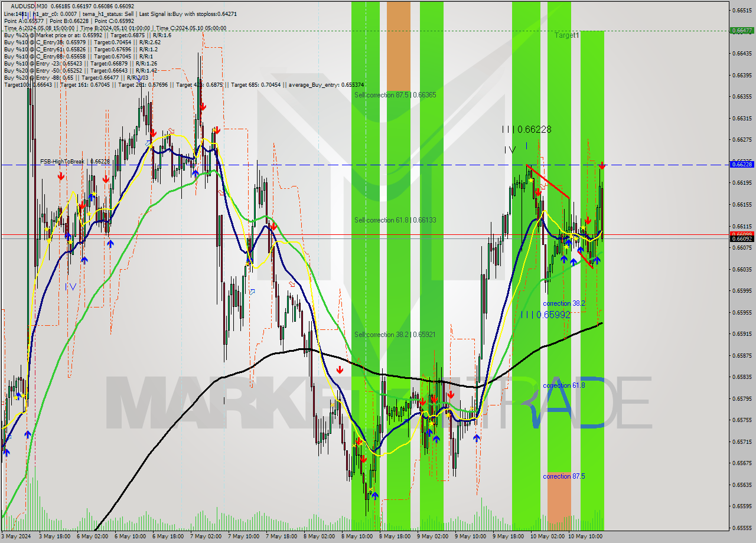
Task: Click the 'FSB-HighToBreak | 0.66228' label
Action: (75, 161)
